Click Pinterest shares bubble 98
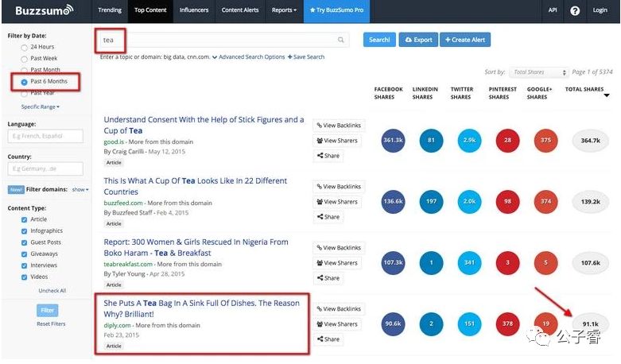This screenshot has width=621, height=364. pos(507,201)
